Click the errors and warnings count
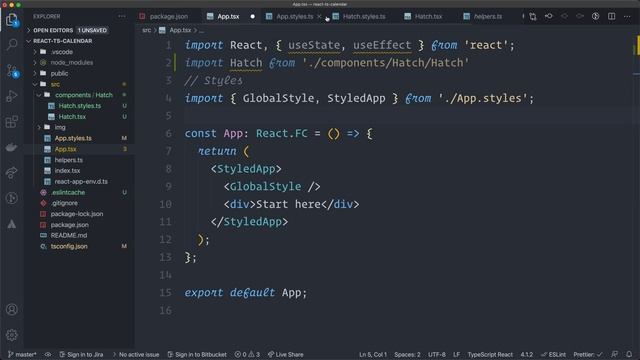This screenshot has height=360, width=640. 247,355
